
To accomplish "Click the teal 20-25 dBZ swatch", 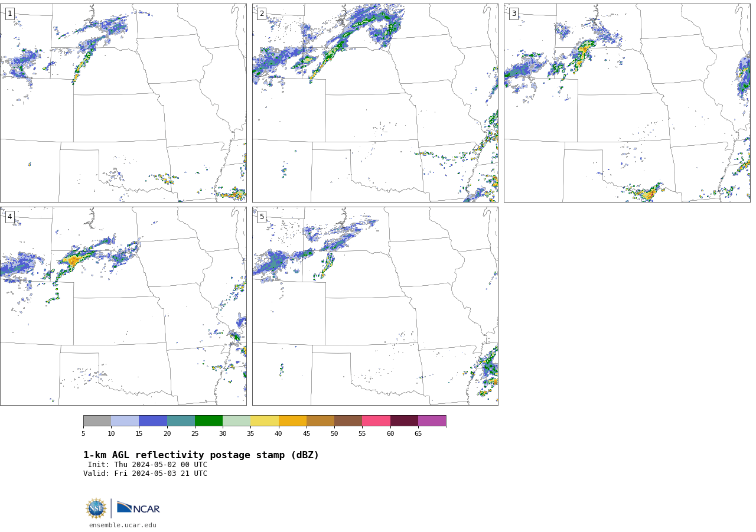I will [181, 420].
